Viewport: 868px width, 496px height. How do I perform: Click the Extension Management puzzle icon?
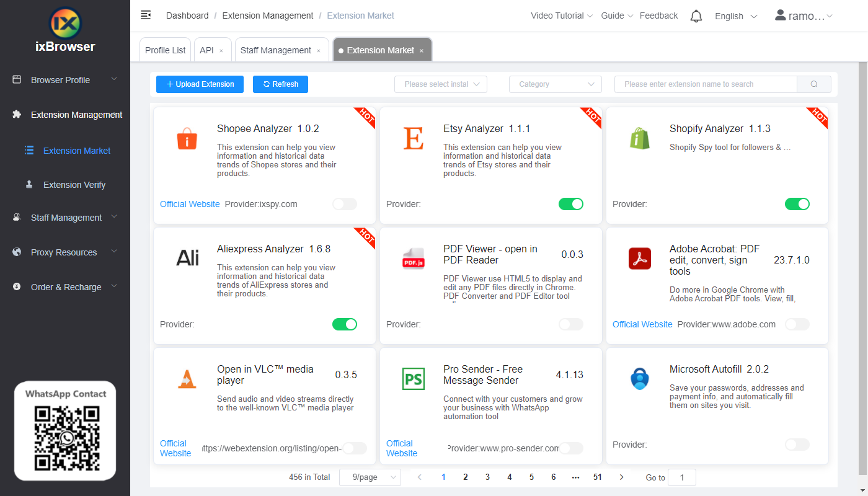click(15, 114)
